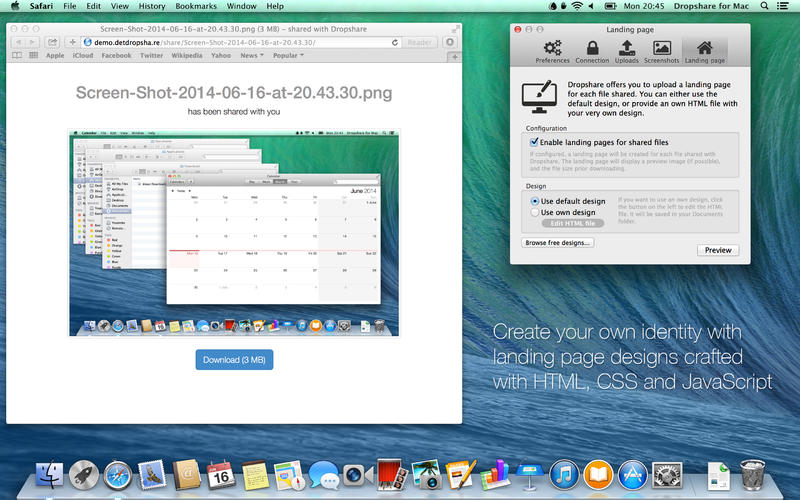Open Numbers bar chart icon in Dock
Viewport: 800px width, 500px height.
tap(494, 474)
